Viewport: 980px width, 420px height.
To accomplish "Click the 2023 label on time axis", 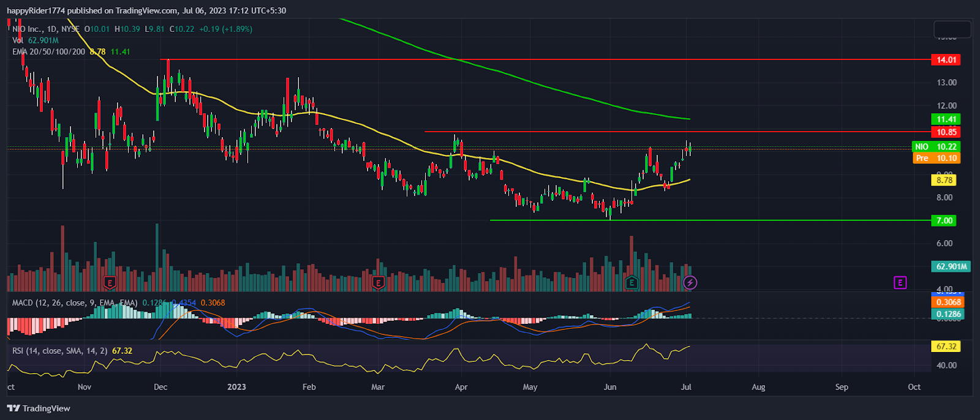I will 236,387.
